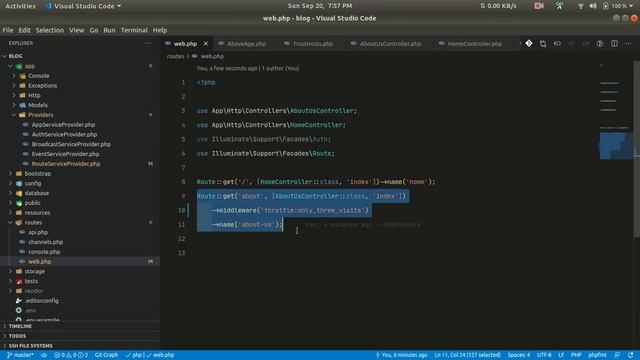Click the publish cloud icon in status bar
The height and width of the screenshot is (360, 640).
[x=44, y=355]
